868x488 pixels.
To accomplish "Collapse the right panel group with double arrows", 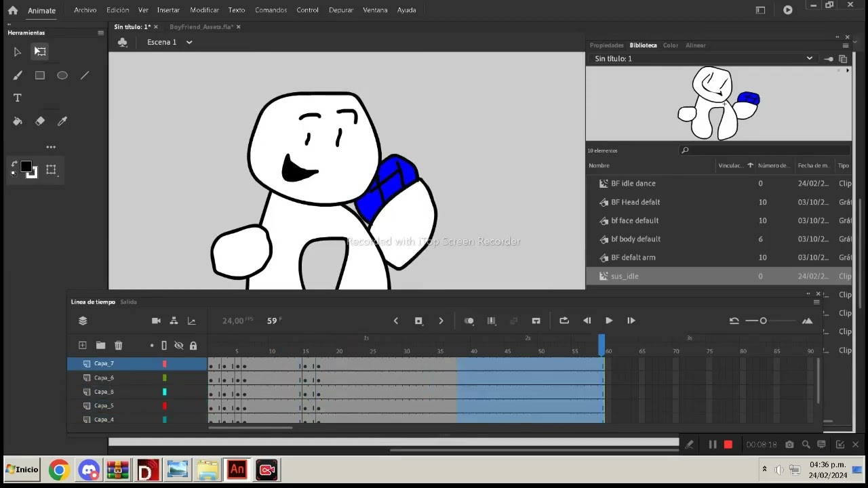I will (837, 37).
